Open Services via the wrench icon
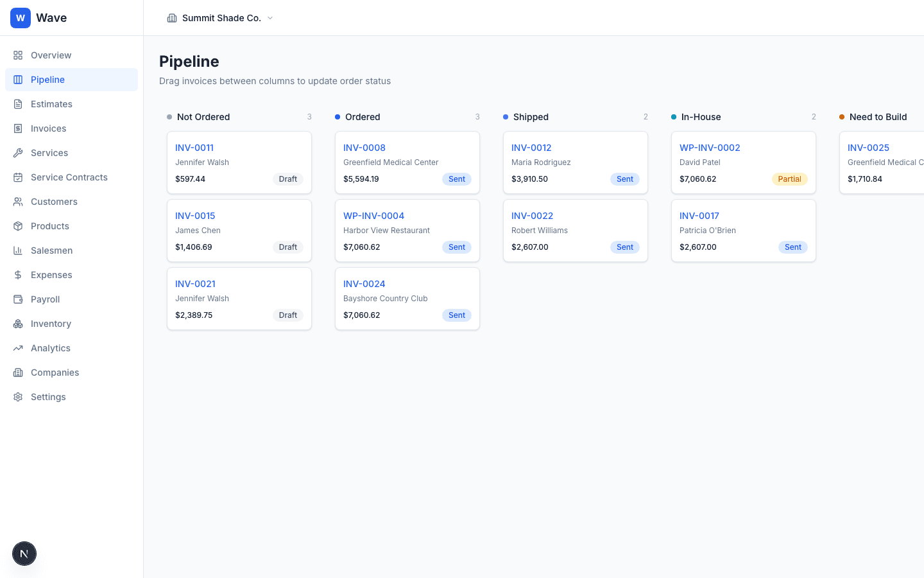The height and width of the screenshot is (578, 924). click(18, 153)
